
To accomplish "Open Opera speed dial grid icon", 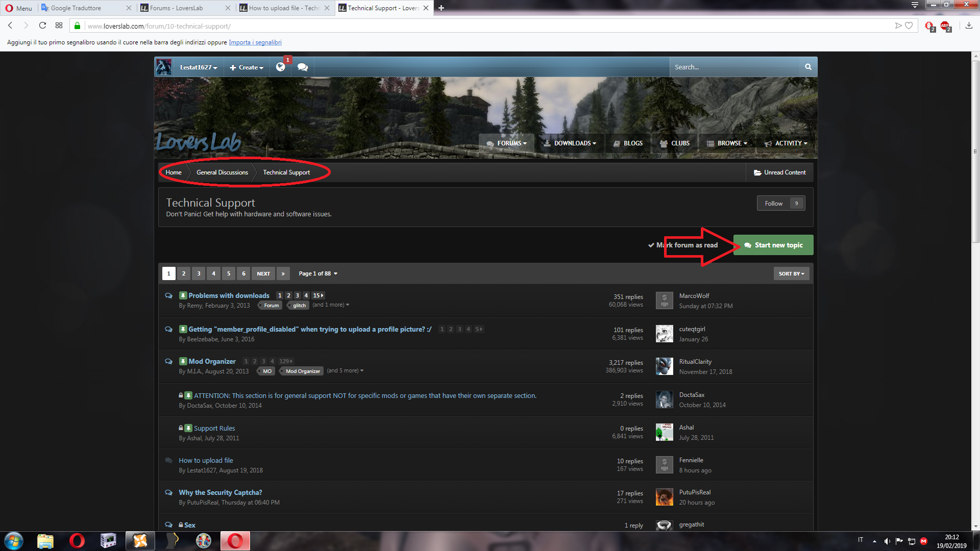I will 59,26.
